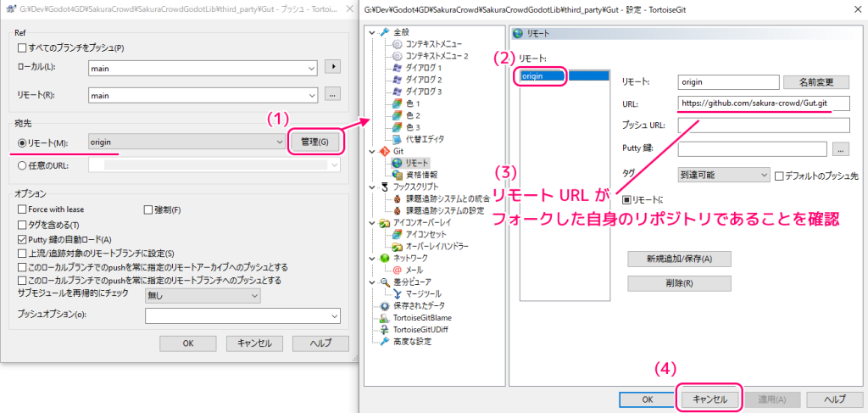The height and width of the screenshot is (413, 868).
Task: Click the 色 2 palette icon
Action: (x=397, y=115)
